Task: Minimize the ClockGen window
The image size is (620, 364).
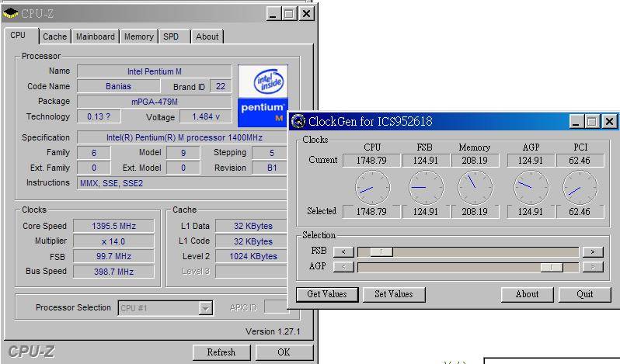Action: pyautogui.click(x=577, y=122)
